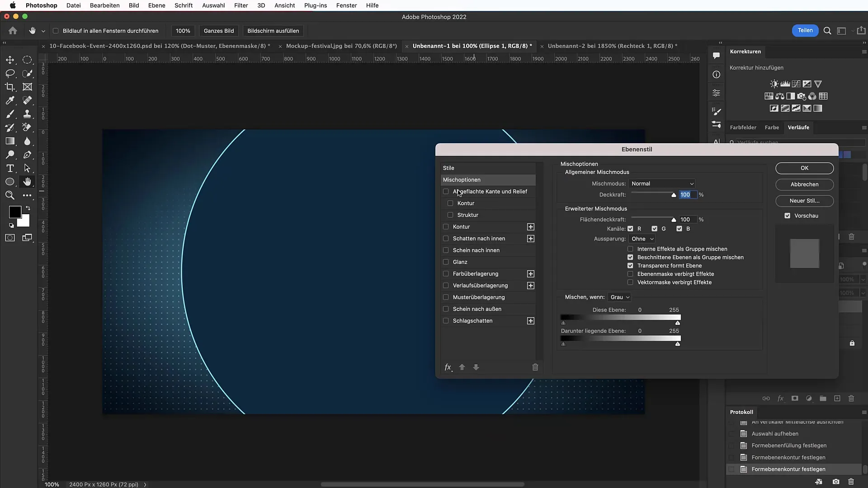This screenshot has width=868, height=488.
Task: Select the Clone Stamp tool
Action: tap(27, 114)
